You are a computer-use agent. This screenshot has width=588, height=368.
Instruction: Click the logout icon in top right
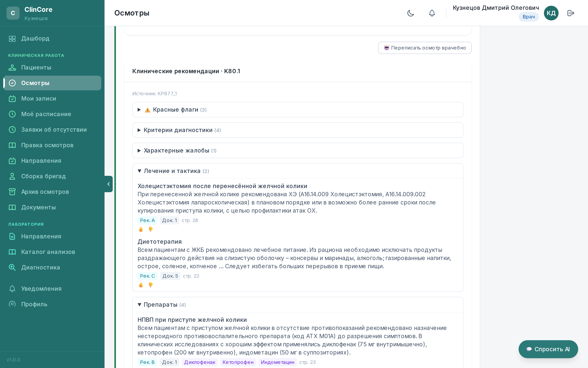coord(570,13)
